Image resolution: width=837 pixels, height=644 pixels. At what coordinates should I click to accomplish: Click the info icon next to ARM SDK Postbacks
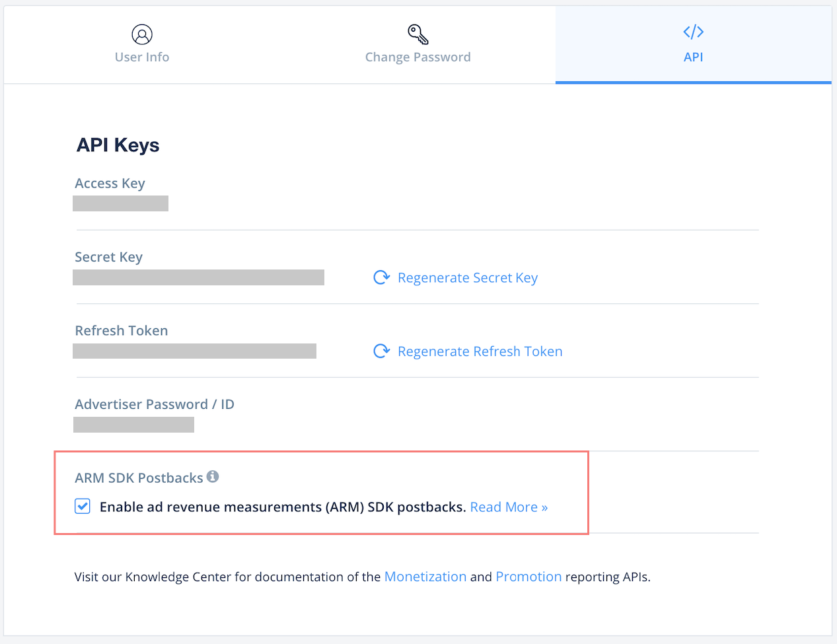point(213,476)
